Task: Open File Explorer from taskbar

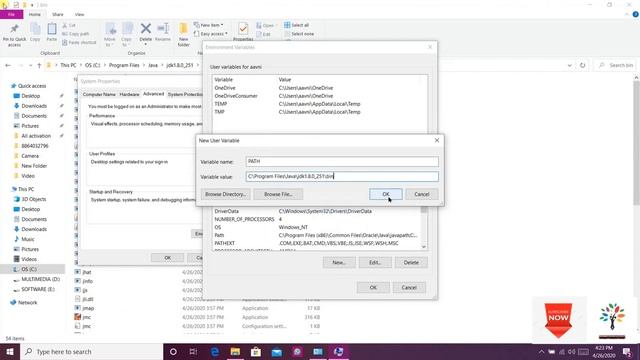Action: coord(235,351)
